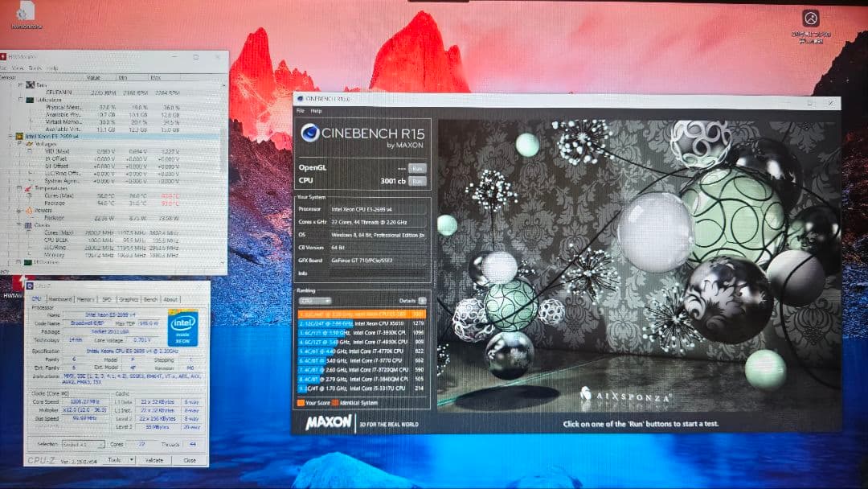Click the Temperatures icon in HWMonitor tree
Viewport: 868px width, 489px height.
click(28, 189)
